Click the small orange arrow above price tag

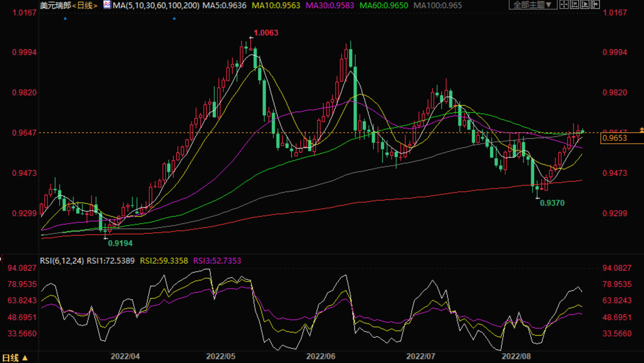click(x=641, y=130)
